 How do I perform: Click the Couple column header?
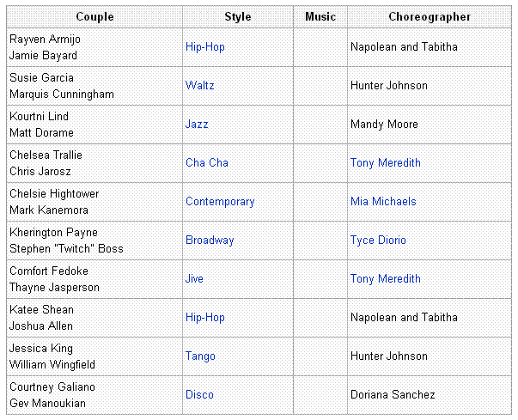click(94, 17)
